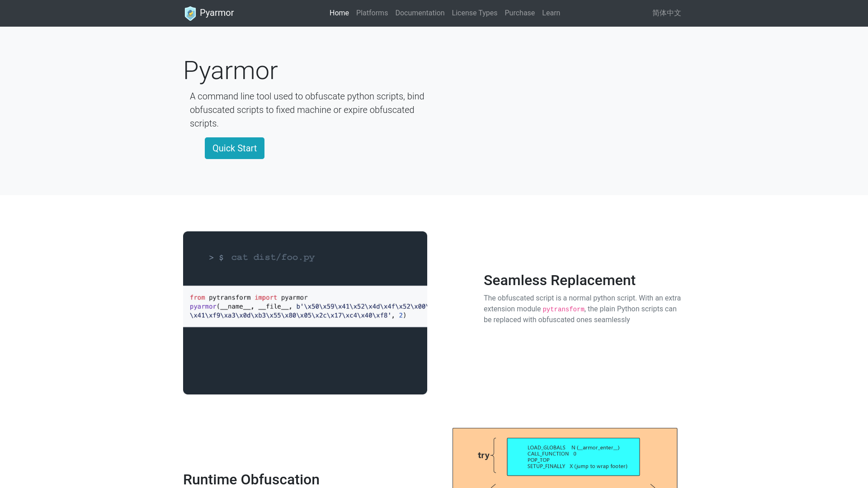Click the command line tool description paragraph

[307, 110]
